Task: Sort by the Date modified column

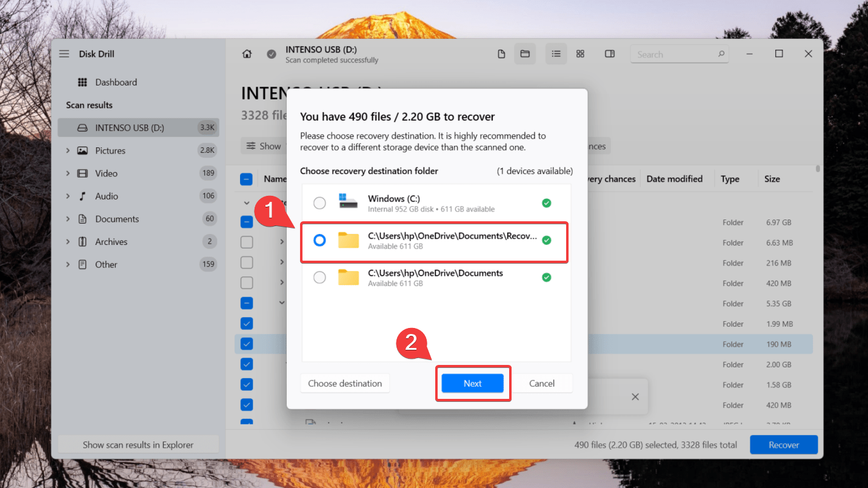Action: tap(675, 179)
